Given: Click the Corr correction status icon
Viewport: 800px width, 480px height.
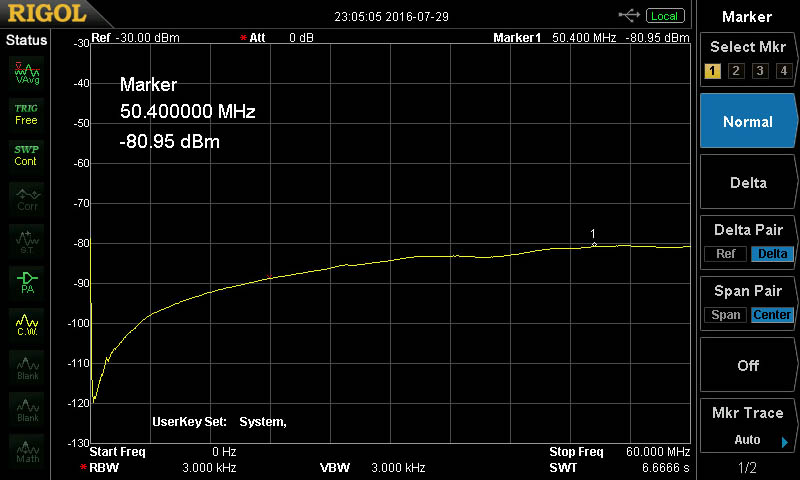Looking at the screenshot, I should click(26, 197).
